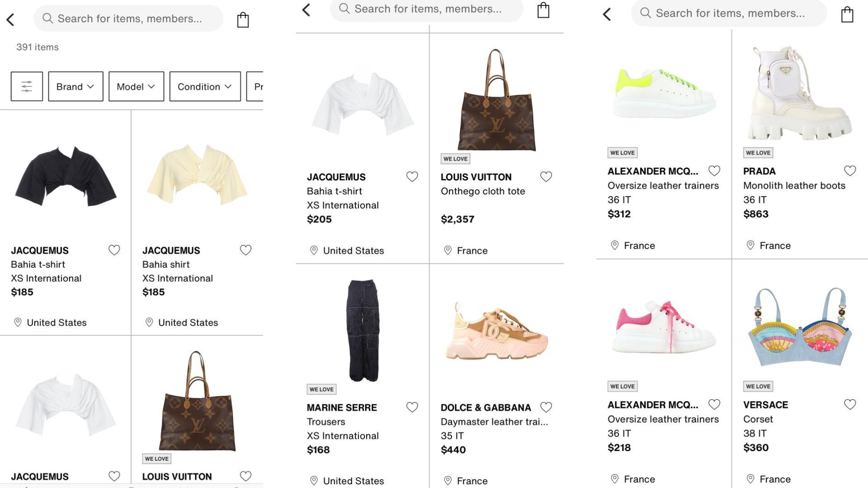Image resolution: width=868 pixels, height=488 pixels.
Task: Tap back arrow in the middle panel
Action: click(x=306, y=10)
